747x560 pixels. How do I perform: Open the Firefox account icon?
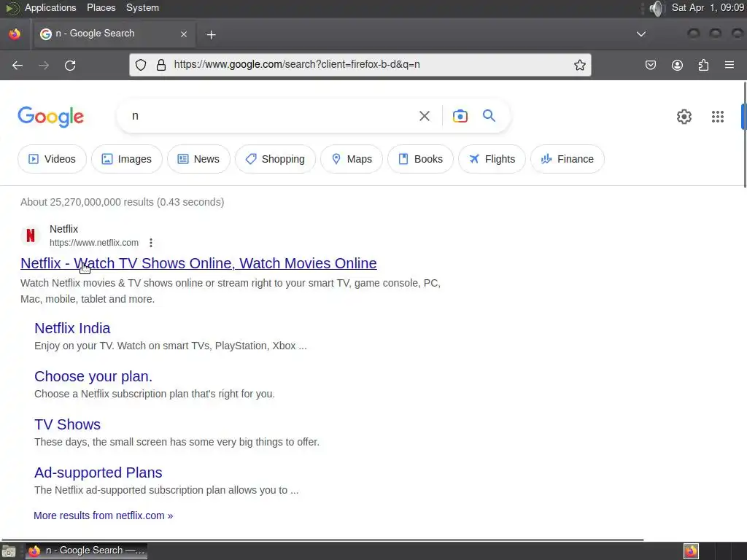[677, 65]
